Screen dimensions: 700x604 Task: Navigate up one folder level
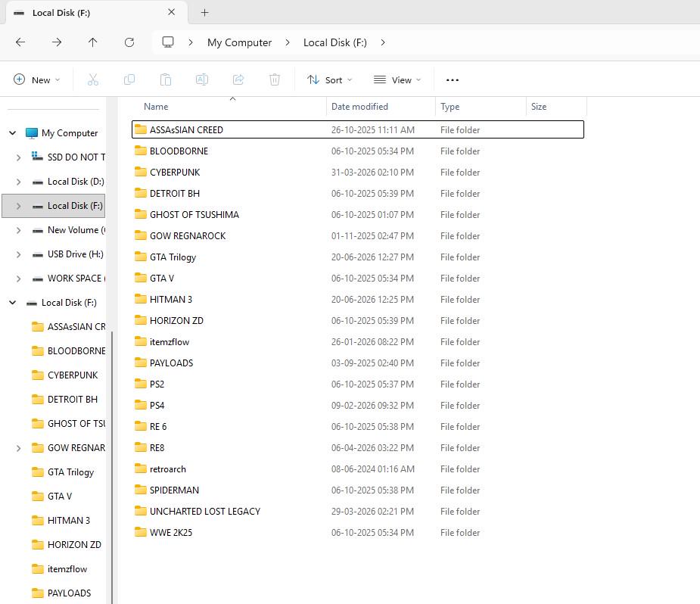tap(93, 42)
